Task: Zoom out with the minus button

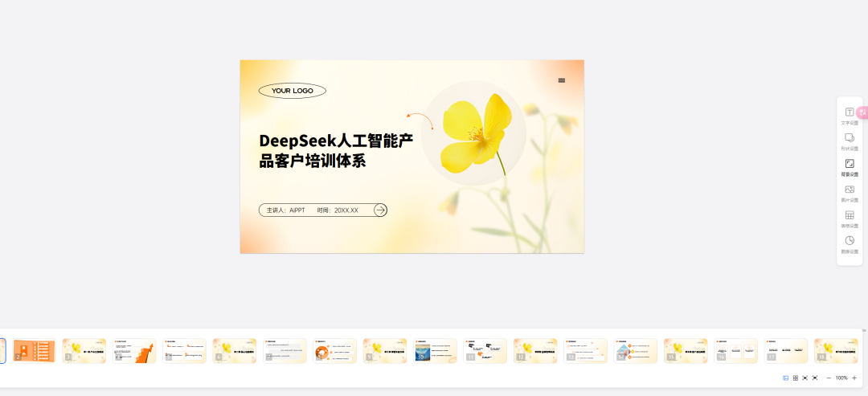Action: (829, 378)
